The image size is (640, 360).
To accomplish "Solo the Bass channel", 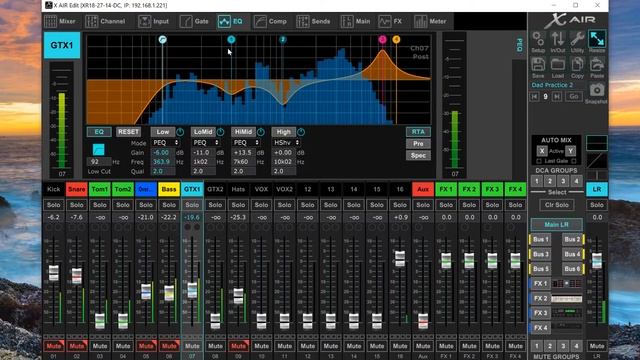I will click(169, 205).
